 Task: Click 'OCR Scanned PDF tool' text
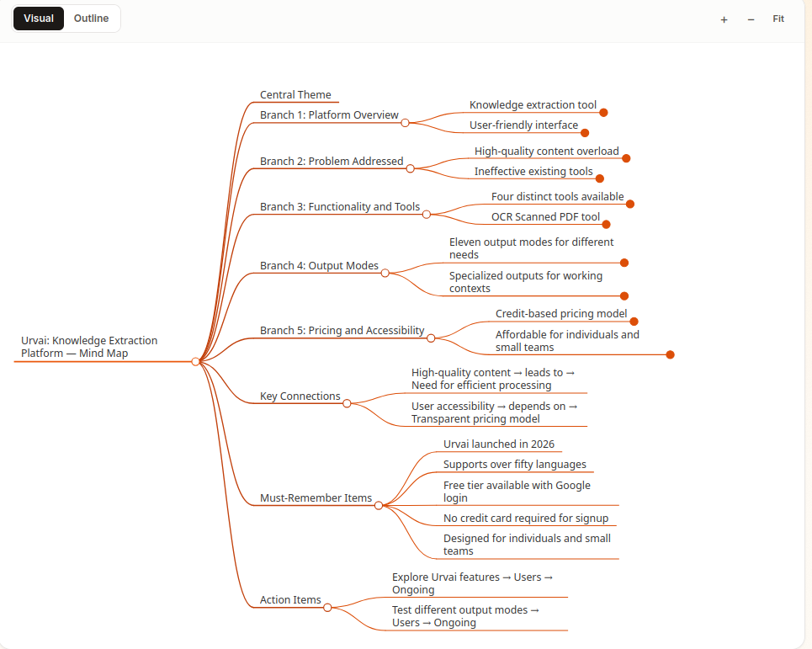(545, 217)
